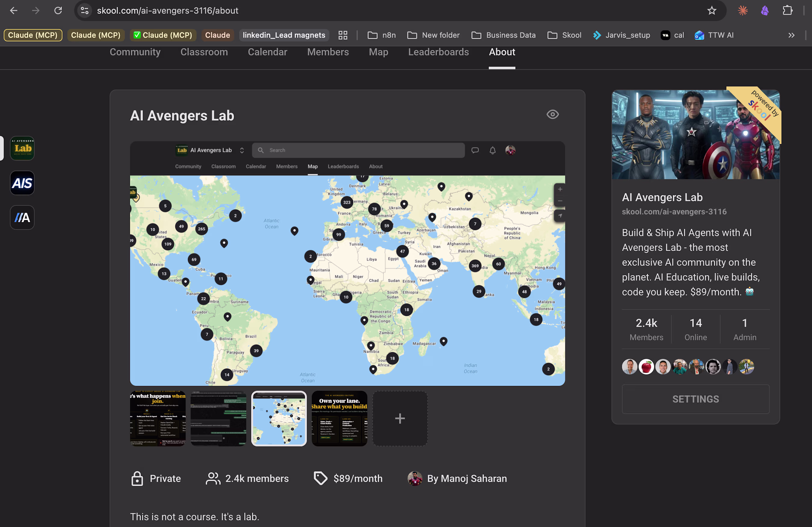Select the 'Own your lane' thumbnail
Image resolution: width=812 pixels, height=527 pixels.
(x=339, y=418)
